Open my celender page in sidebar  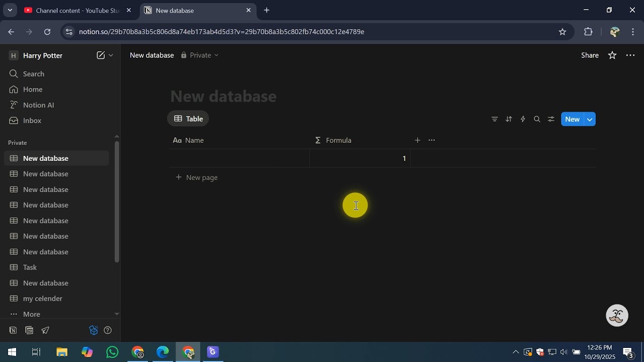coord(56,299)
